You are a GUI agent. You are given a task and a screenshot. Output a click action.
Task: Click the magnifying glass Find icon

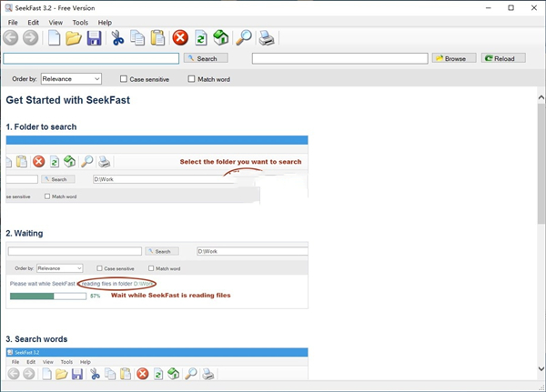tap(243, 37)
